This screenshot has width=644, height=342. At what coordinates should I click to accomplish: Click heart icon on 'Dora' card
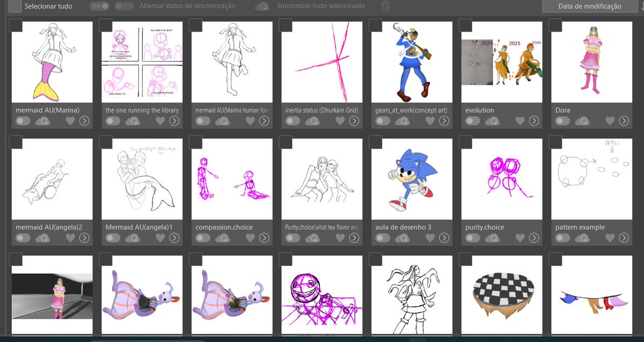coord(610,121)
